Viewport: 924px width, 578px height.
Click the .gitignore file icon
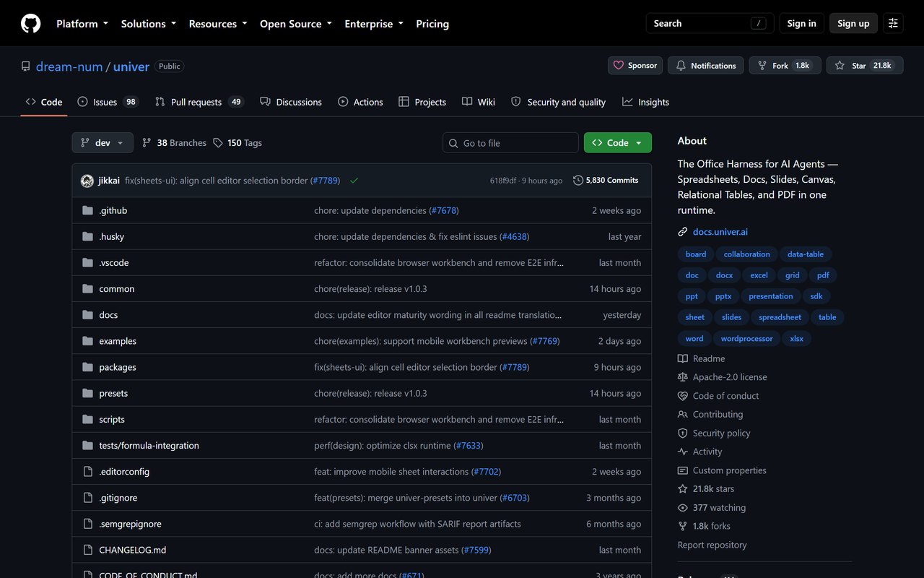coord(88,498)
